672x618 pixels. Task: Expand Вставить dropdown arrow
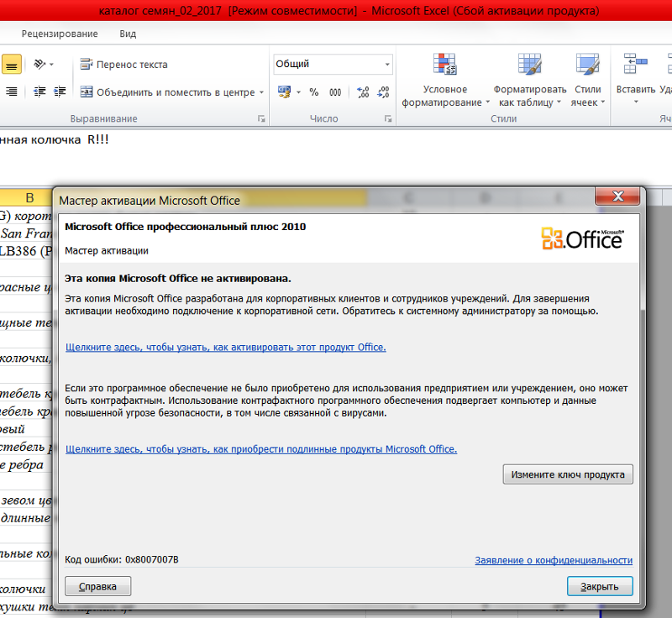tap(636, 102)
